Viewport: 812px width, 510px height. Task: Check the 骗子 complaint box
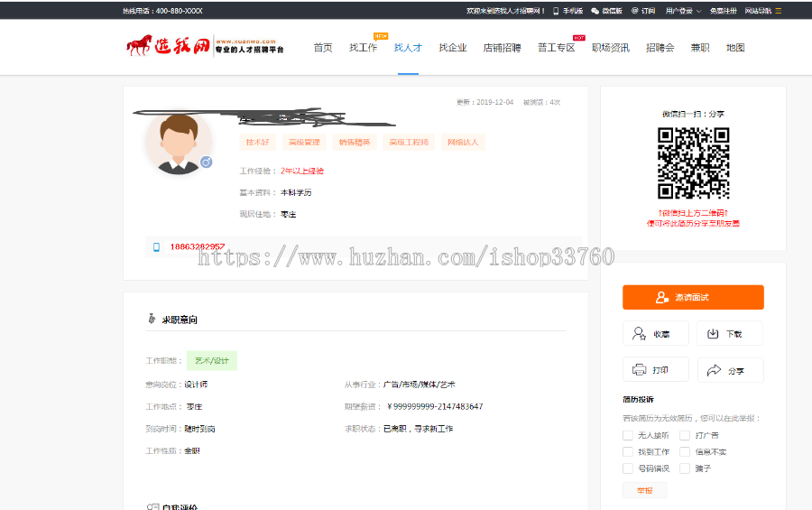coord(685,468)
